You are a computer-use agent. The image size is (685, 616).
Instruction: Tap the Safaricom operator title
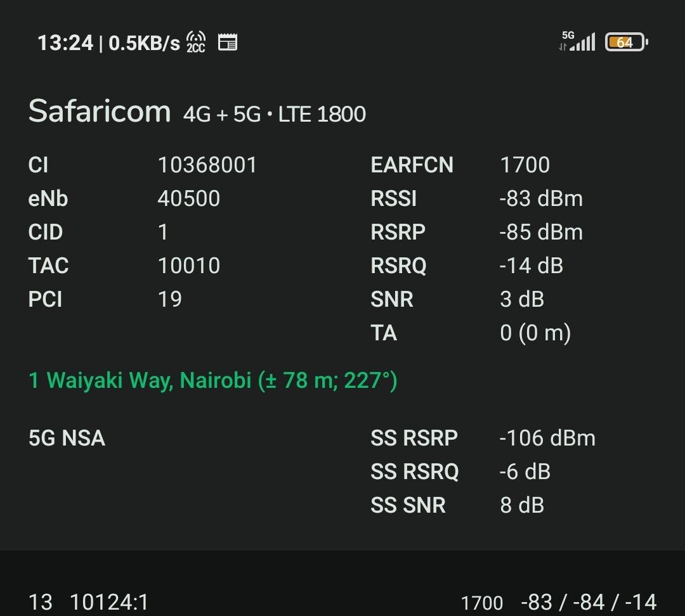100,111
